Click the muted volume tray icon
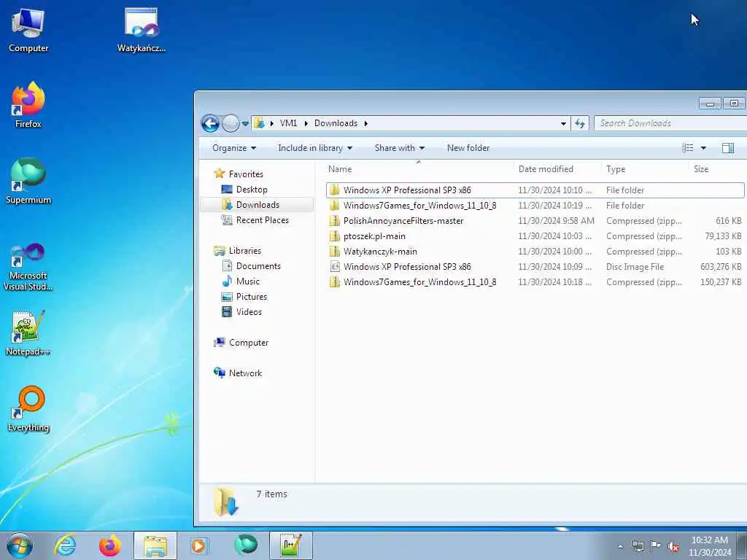This screenshot has height=560, width=747. coord(673,547)
